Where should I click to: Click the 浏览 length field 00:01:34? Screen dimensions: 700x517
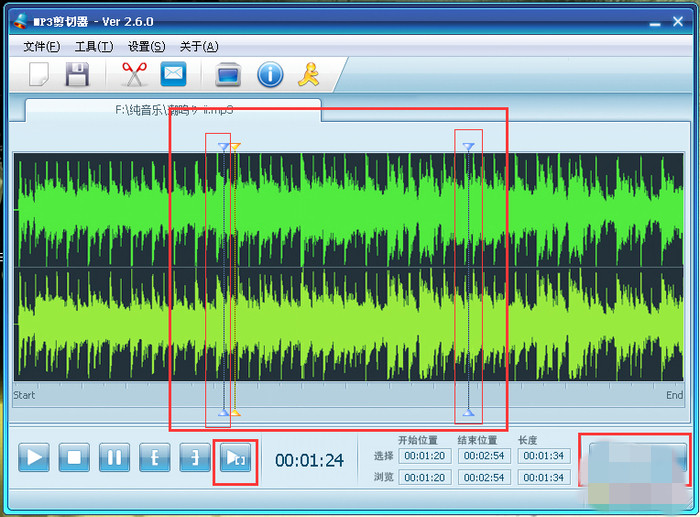coord(544,477)
